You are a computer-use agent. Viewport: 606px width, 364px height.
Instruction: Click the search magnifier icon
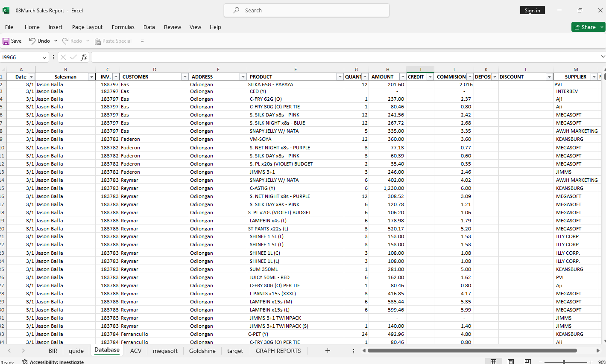(236, 10)
